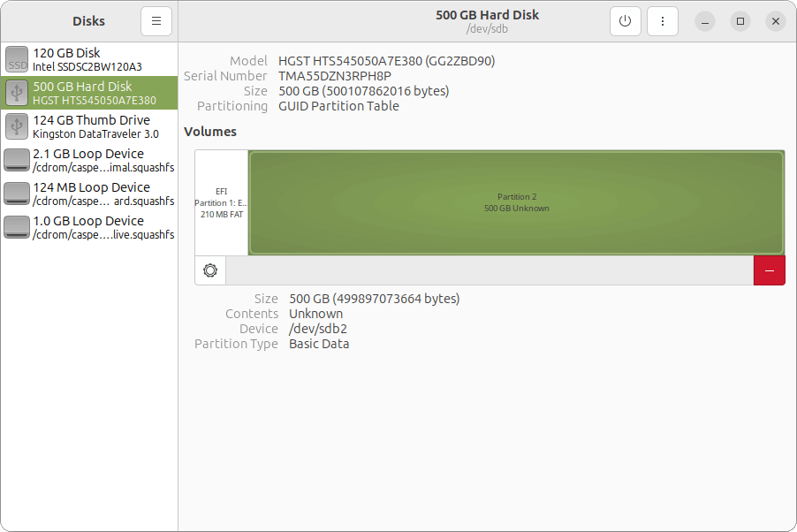Open the drive options three-dot menu
This screenshot has height=532, width=797.
[662, 21]
